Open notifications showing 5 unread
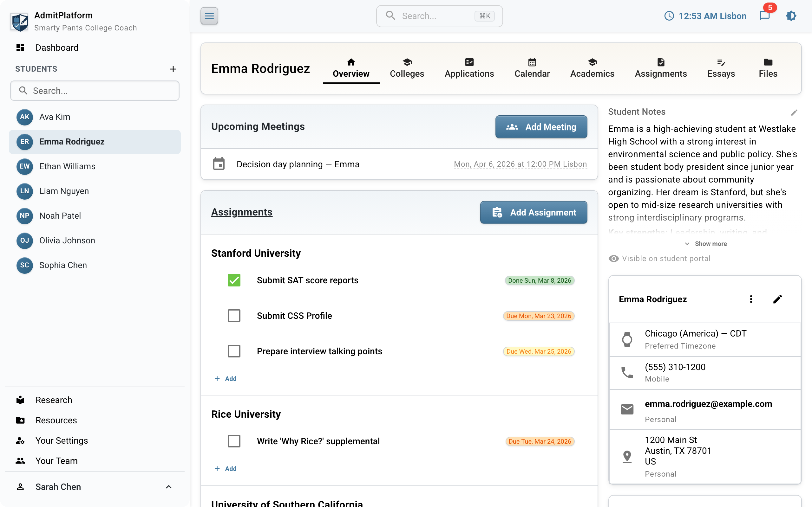 pyautogui.click(x=765, y=16)
